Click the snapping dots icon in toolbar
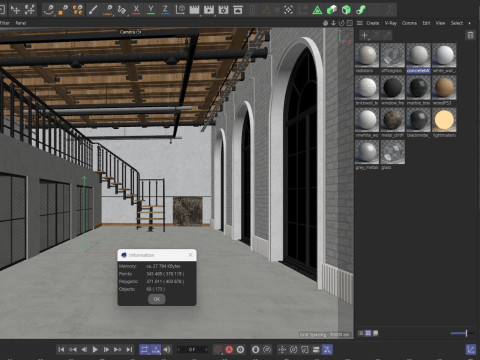 pyautogui.click(x=288, y=10)
